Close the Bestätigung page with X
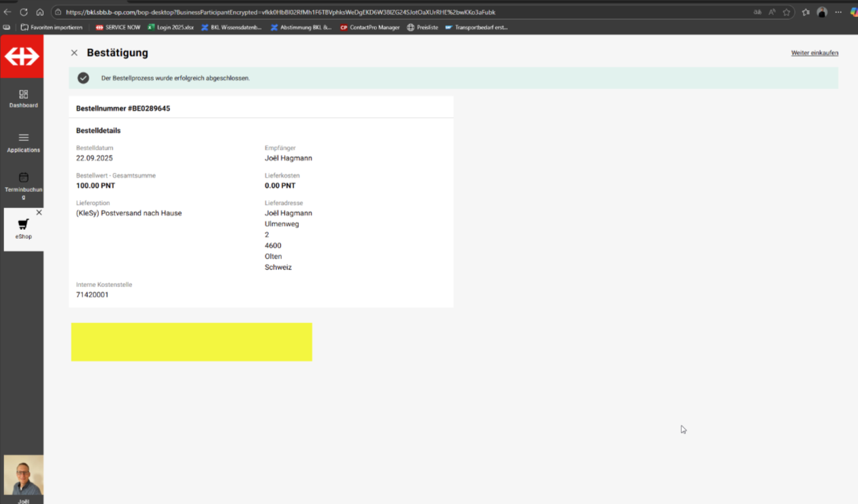The height and width of the screenshot is (504, 858). pyautogui.click(x=74, y=53)
